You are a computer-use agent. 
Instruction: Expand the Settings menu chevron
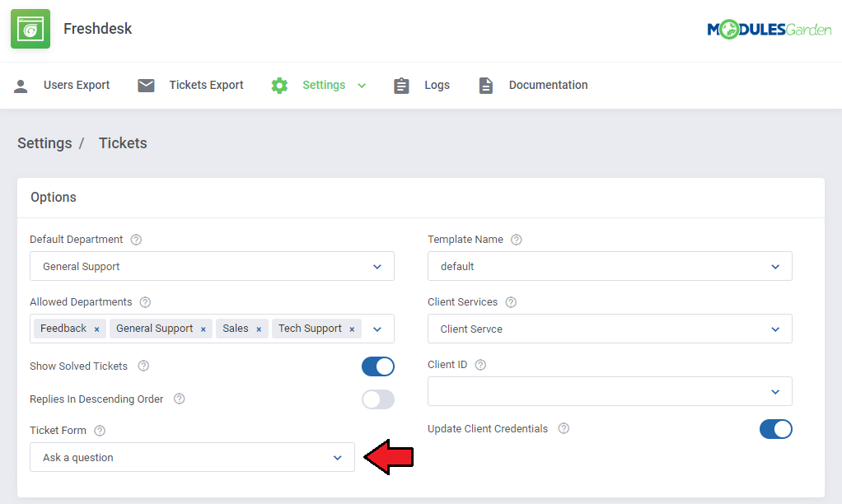click(x=362, y=86)
